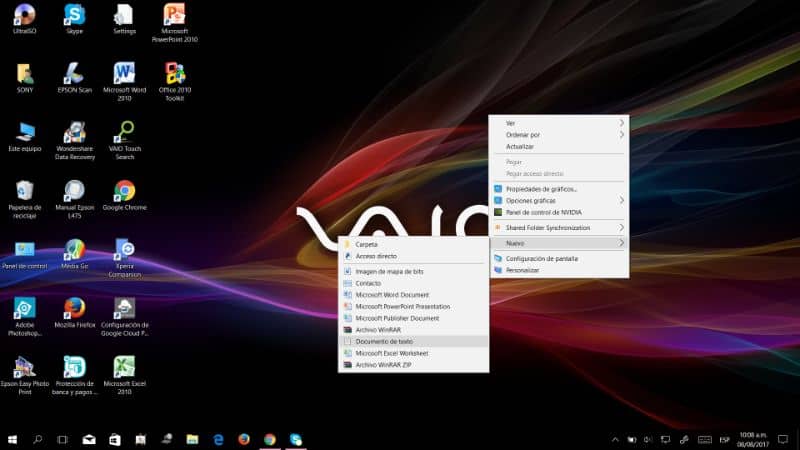800x450 pixels.
Task: Open the ESP language indicator
Action: [x=724, y=439]
